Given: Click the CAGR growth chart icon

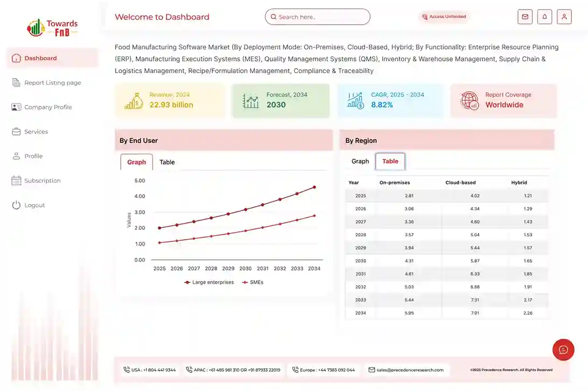Looking at the screenshot, I should click(x=356, y=100).
